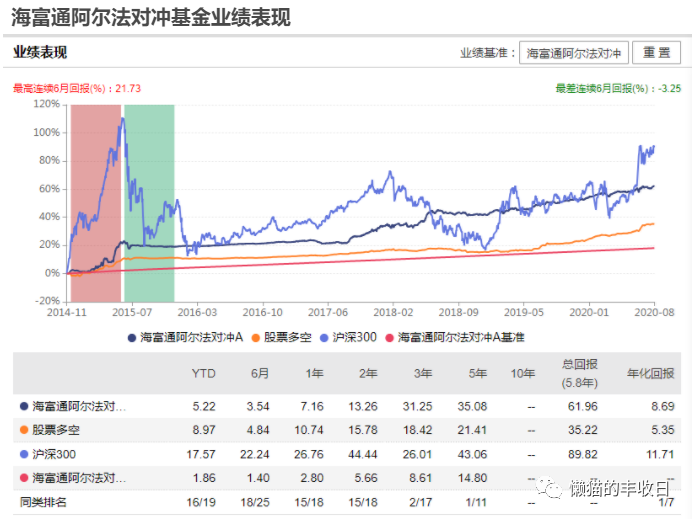Screen dimensions: 693x519
Task: Click the 2018-02 x-axis date label
Action: (393, 313)
